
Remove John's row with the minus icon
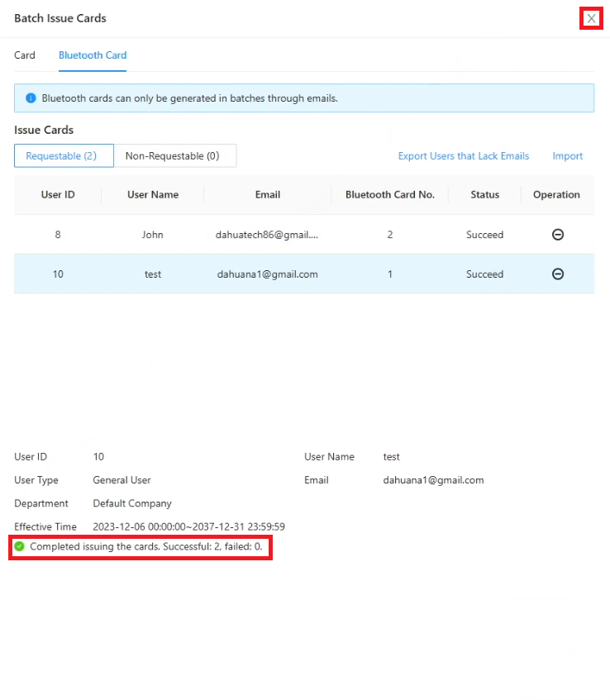(558, 235)
